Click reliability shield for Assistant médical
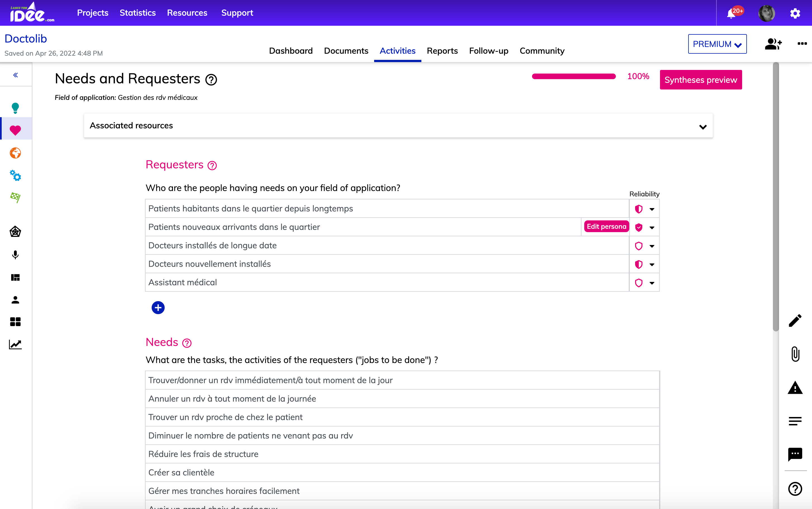 pos(638,283)
